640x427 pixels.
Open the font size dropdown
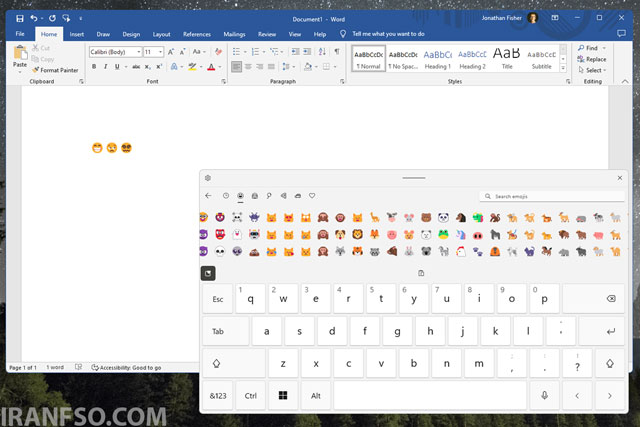tap(160, 52)
